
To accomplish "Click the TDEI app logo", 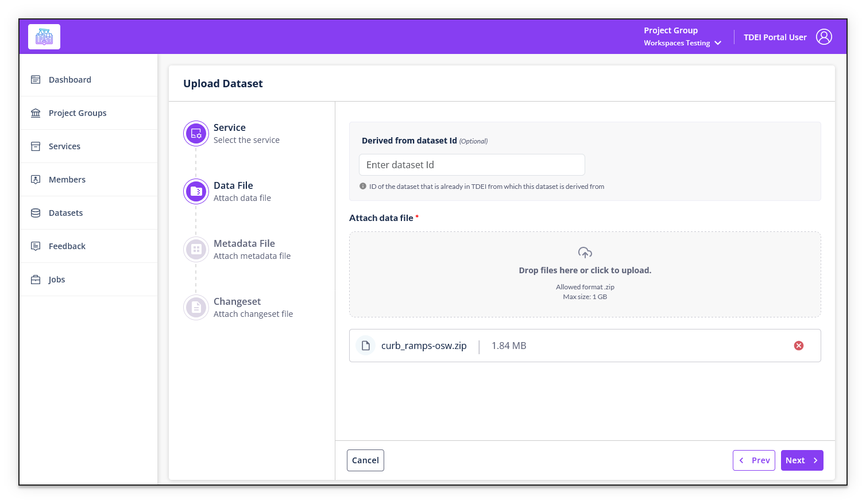I will click(x=44, y=36).
